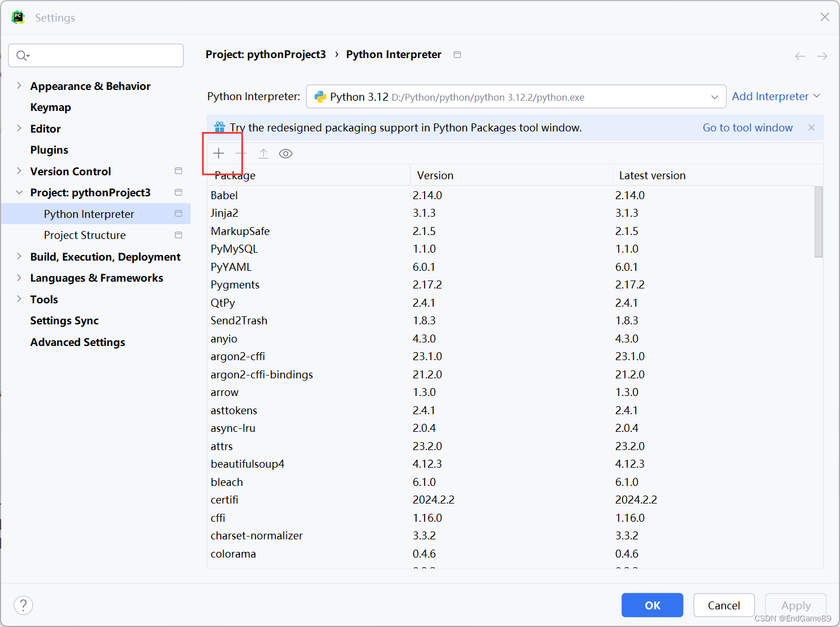Select the anyio package row

click(x=510, y=339)
